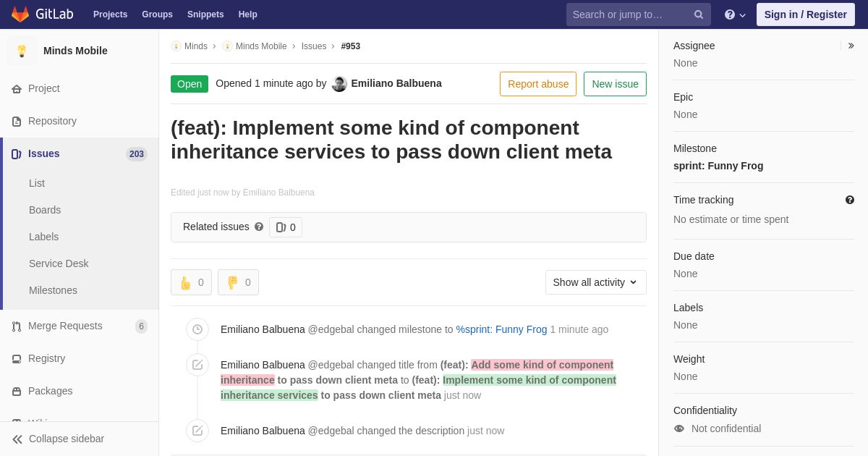Click the Related issues help icon
Viewport: 868px width, 456px height.
(x=259, y=227)
